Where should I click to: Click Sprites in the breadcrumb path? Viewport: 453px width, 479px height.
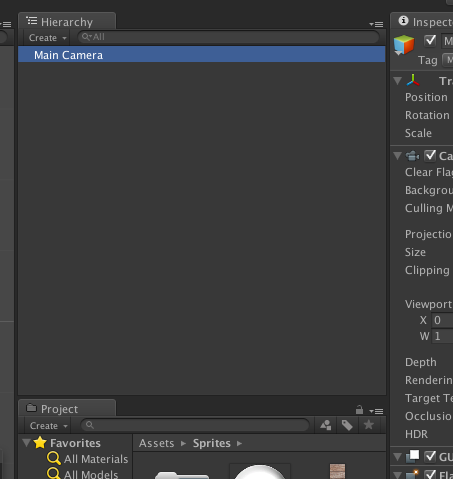212,443
